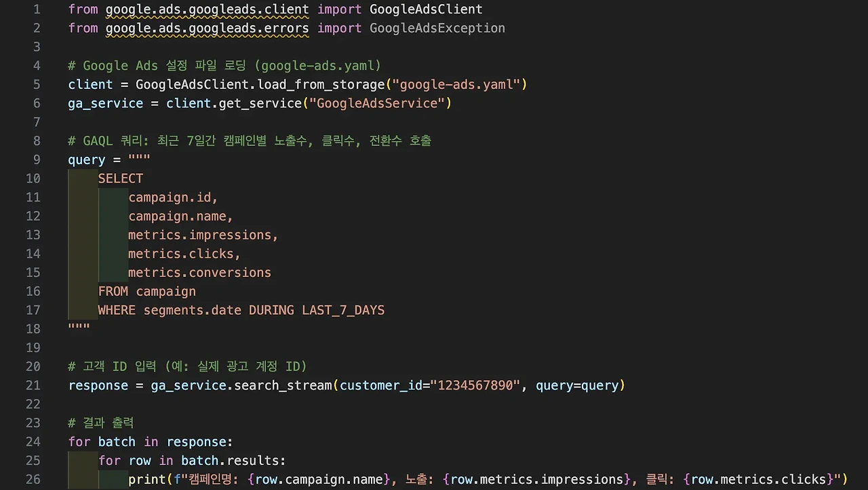Viewport: 868px width, 490px height.
Task: Click the 고객 ID 입력 comment
Action: click(x=188, y=366)
